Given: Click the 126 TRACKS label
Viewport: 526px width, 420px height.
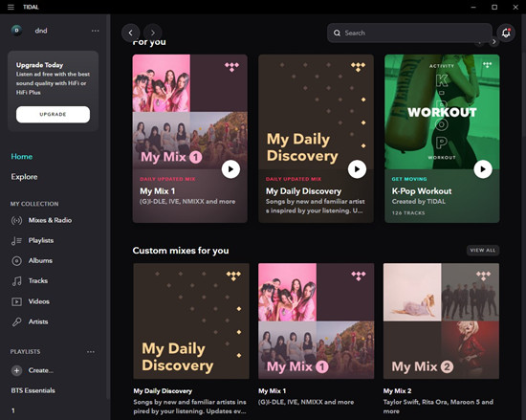Looking at the screenshot, I should (408, 213).
